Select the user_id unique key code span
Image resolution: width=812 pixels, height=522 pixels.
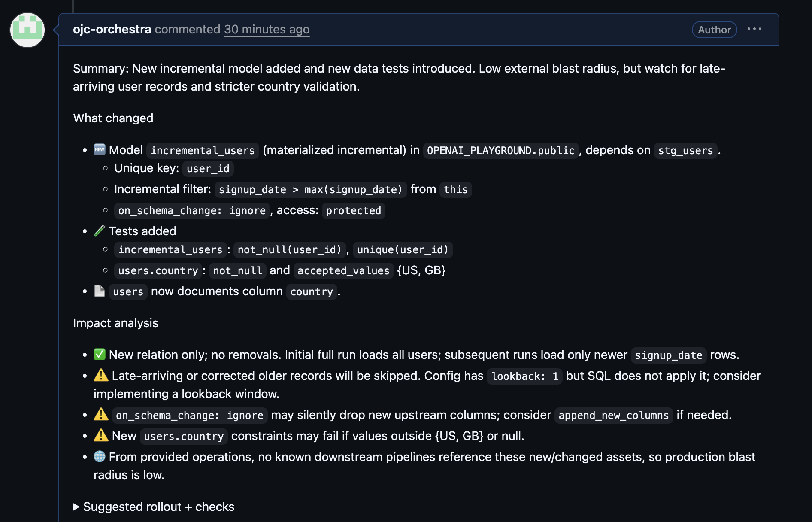tap(208, 168)
